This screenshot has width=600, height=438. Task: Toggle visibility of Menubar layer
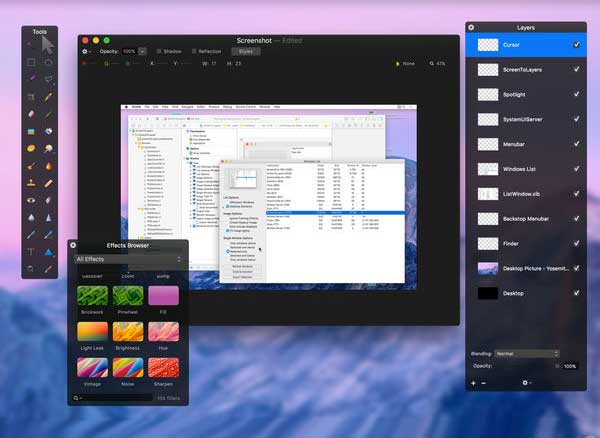click(x=576, y=144)
